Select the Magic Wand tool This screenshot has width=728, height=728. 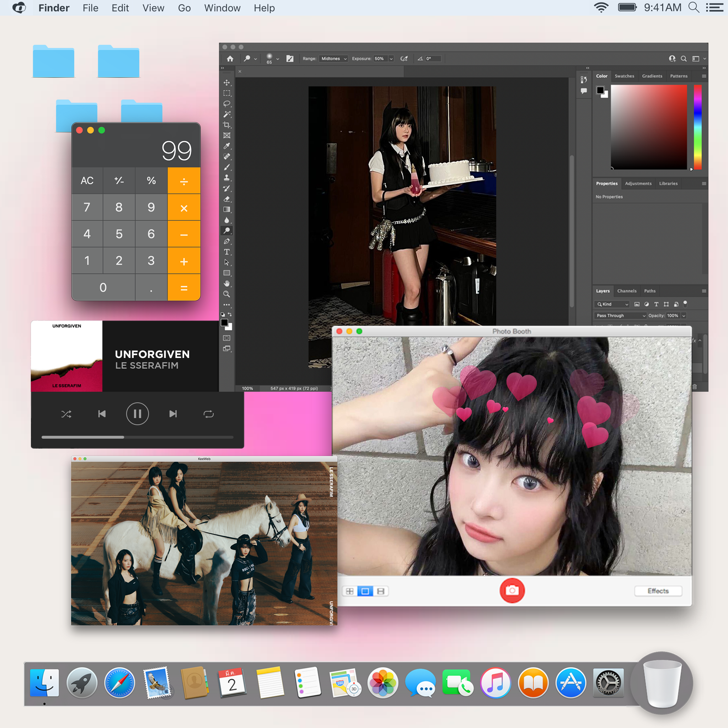pos(226,114)
